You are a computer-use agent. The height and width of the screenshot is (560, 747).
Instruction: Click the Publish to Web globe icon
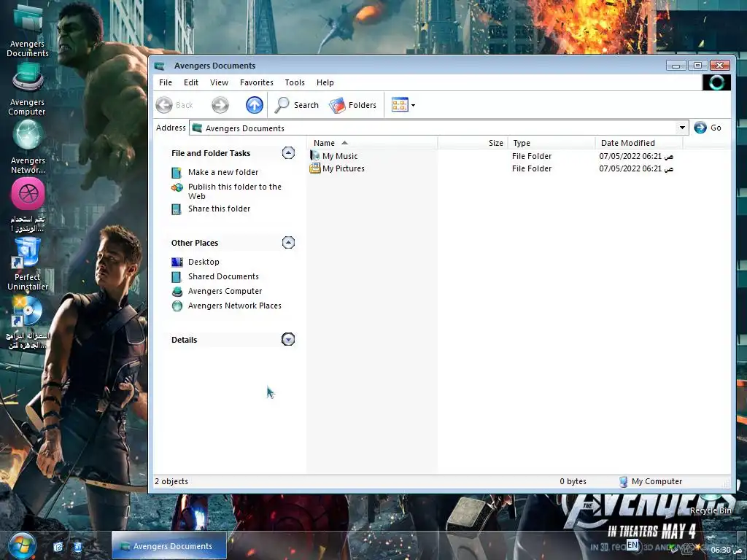177,187
